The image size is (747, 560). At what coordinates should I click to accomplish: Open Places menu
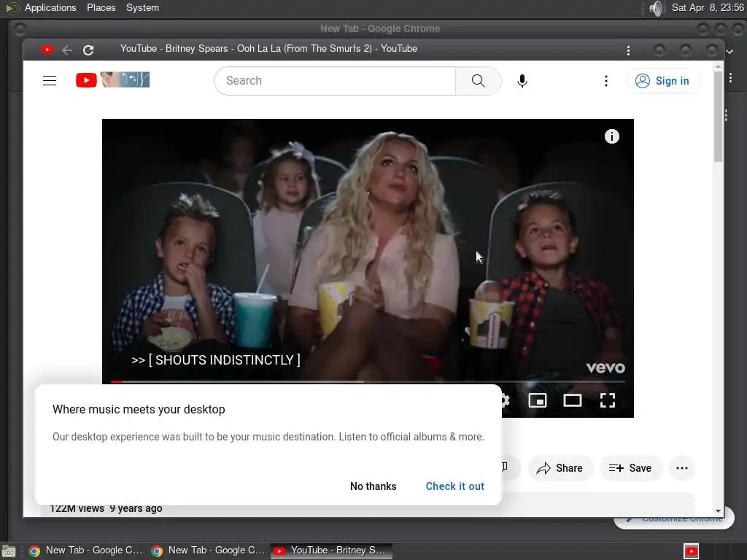(101, 7)
